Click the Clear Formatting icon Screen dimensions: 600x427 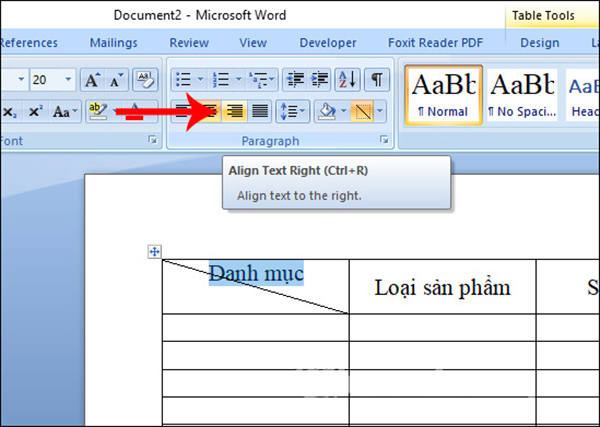click(145, 80)
